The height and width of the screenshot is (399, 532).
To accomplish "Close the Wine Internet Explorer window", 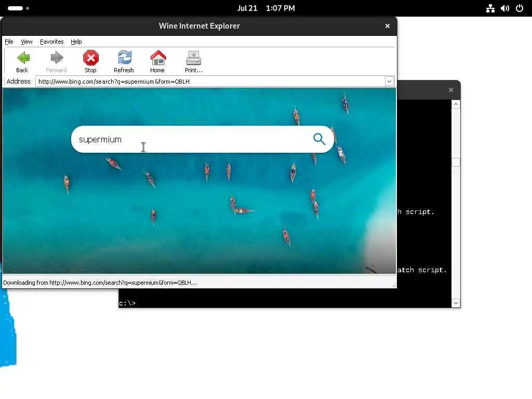I will 388,26.
